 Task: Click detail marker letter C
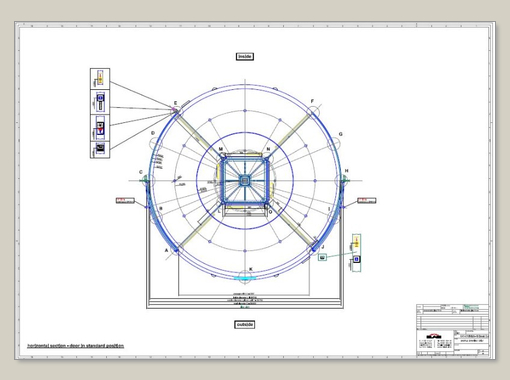tap(141, 172)
